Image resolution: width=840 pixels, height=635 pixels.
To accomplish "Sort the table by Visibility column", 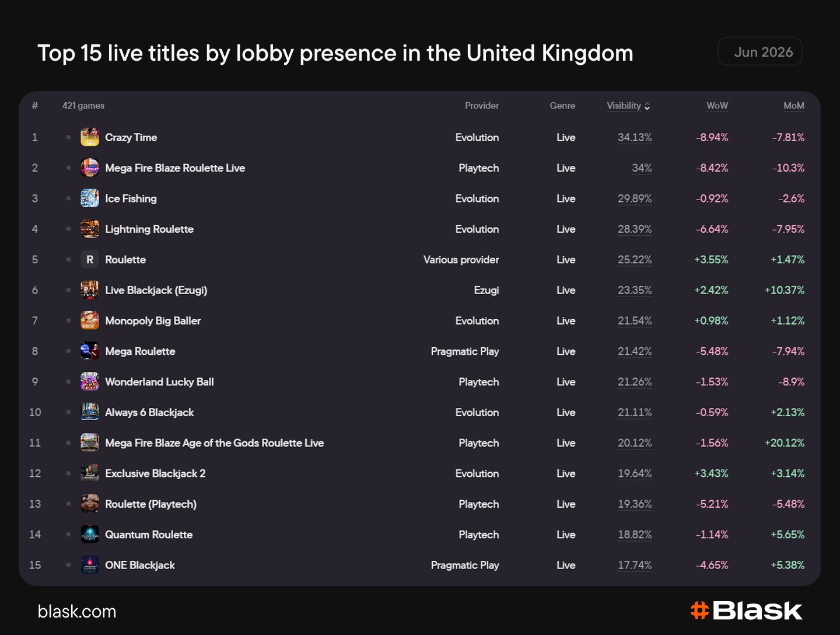I will point(628,106).
